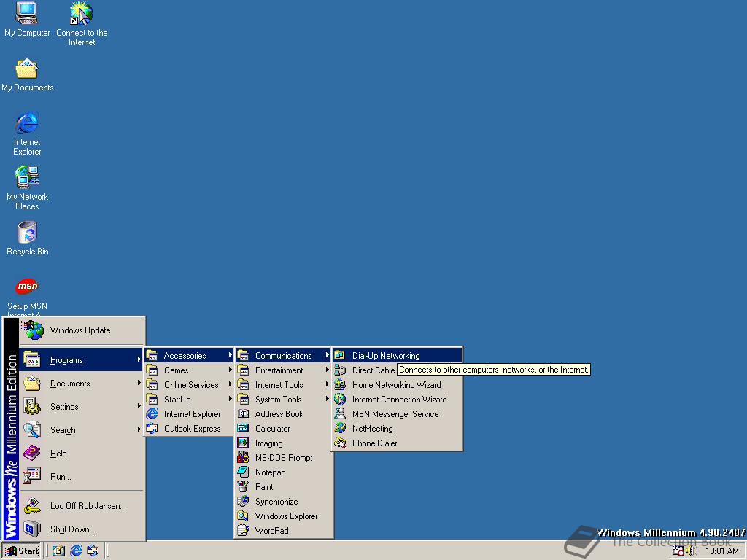Launch NetMeeting
This screenshot has width=747, height=560.
tap(398, 429)
